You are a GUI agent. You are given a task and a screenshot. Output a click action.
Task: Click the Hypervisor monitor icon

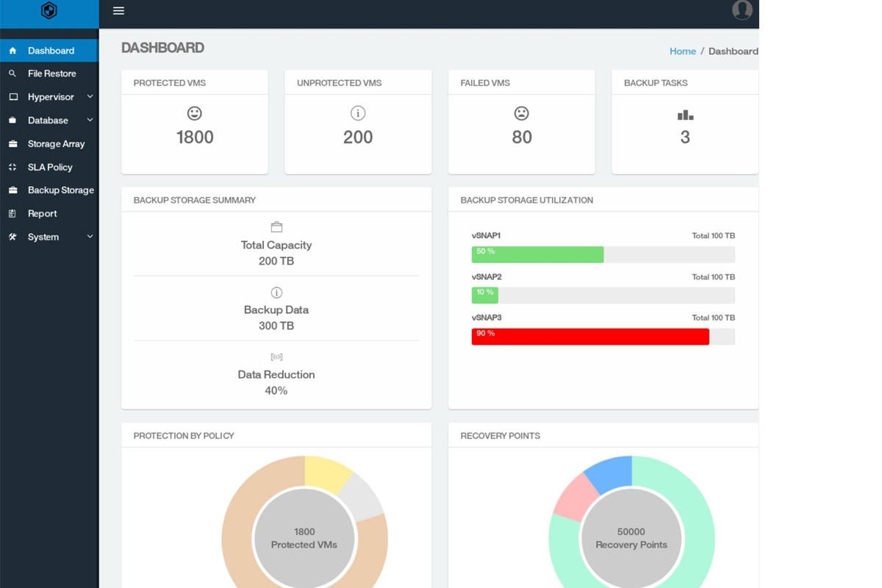click(x=12, y=97)
